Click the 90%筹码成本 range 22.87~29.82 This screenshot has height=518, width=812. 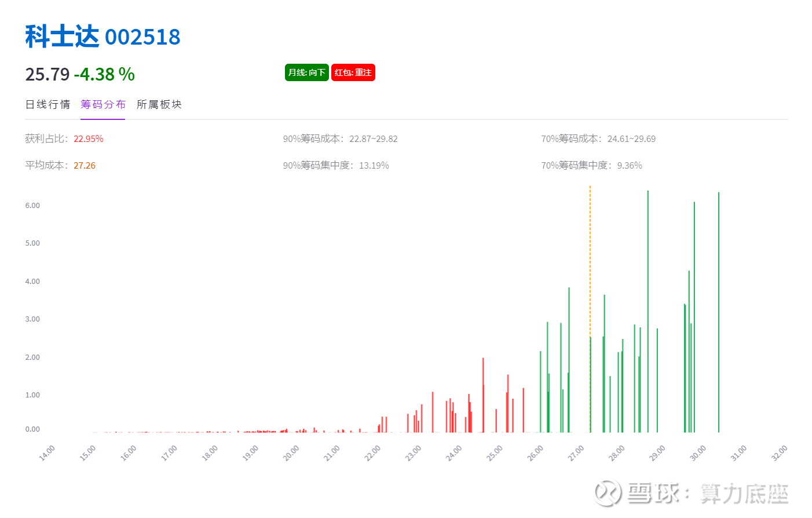374,139
